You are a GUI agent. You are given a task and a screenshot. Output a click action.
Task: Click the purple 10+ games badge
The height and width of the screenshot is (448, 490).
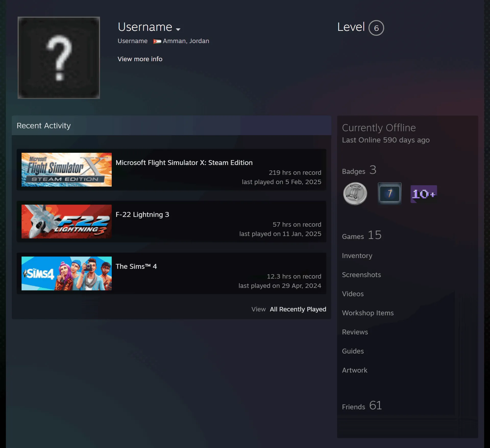tap(424, 194)
